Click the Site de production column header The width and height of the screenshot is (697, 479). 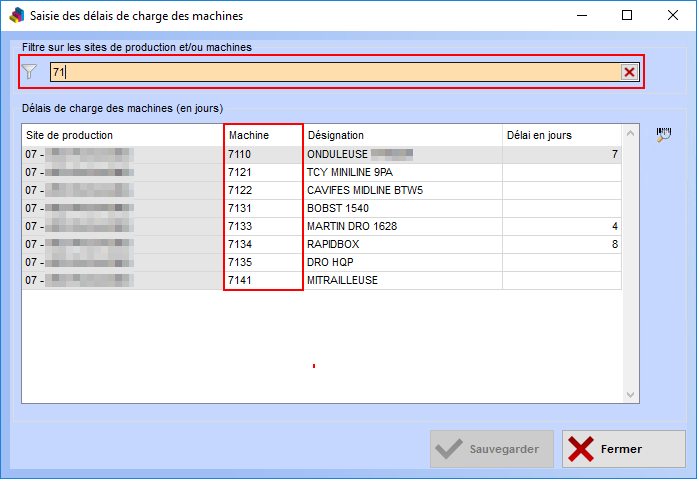click(122, 135)
